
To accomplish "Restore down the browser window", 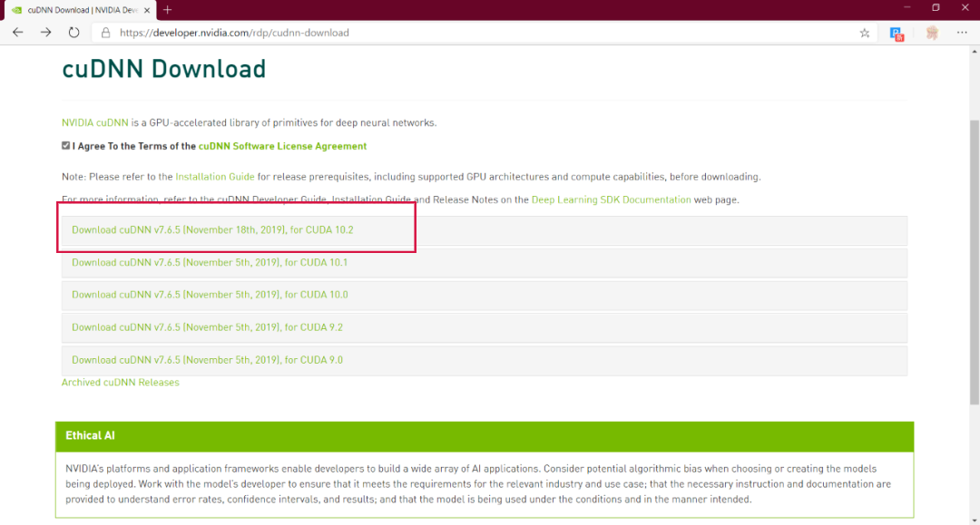I will tap(936, 7).
